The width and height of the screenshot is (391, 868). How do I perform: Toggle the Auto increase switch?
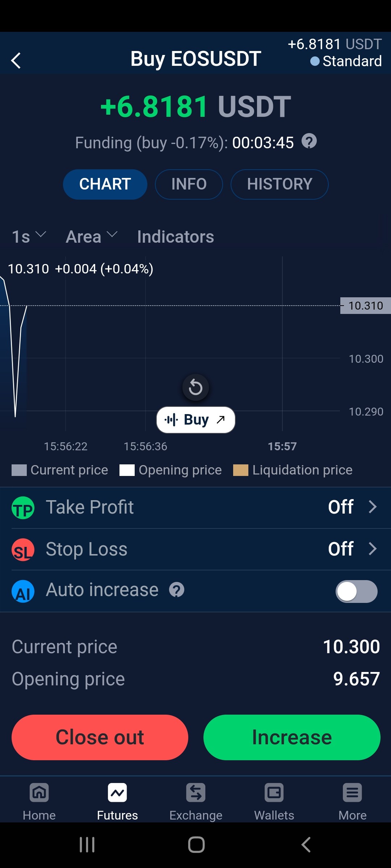click(357, 591)
